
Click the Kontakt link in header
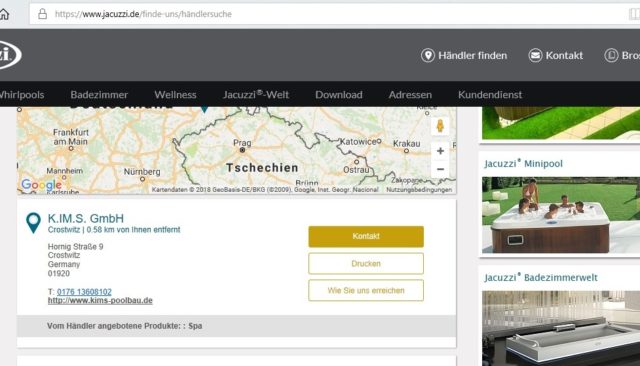pyautogui.click(x=564, y=55)
